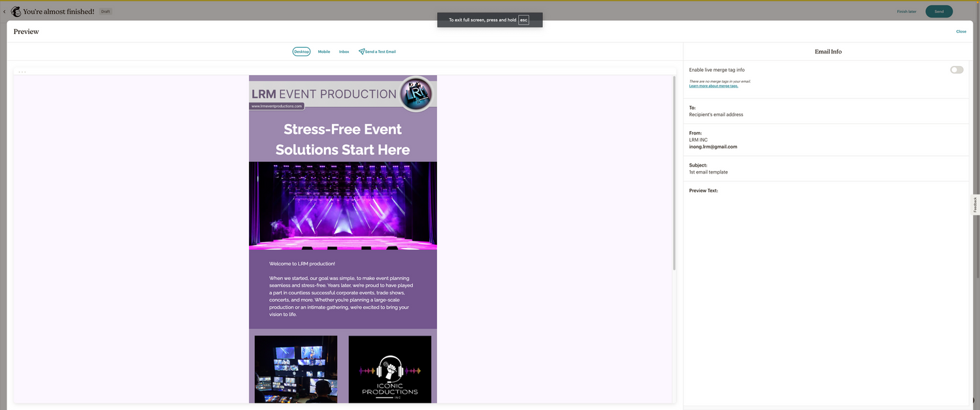Click the Email Info panel heading

[828, 52]
